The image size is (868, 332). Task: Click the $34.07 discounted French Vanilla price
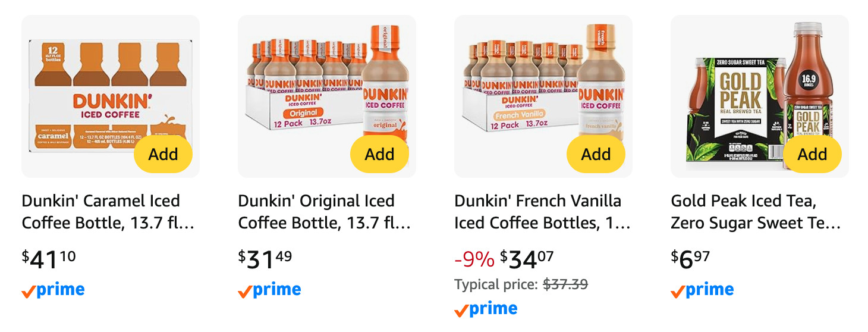(527, 259)
